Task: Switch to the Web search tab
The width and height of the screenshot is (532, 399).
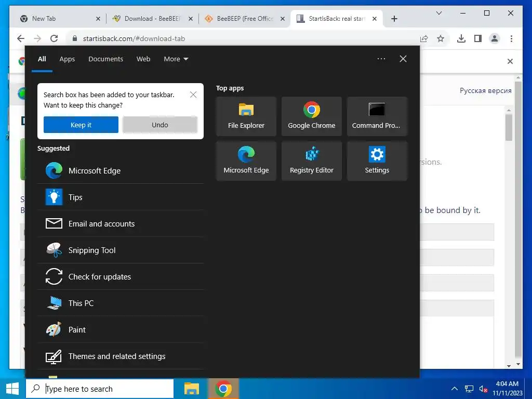Action: (143, 59)
